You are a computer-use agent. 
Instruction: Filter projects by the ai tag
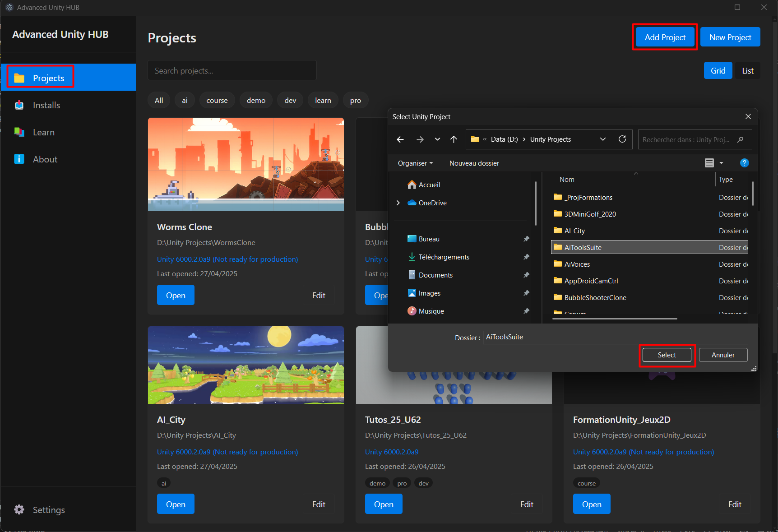point(185,100)
